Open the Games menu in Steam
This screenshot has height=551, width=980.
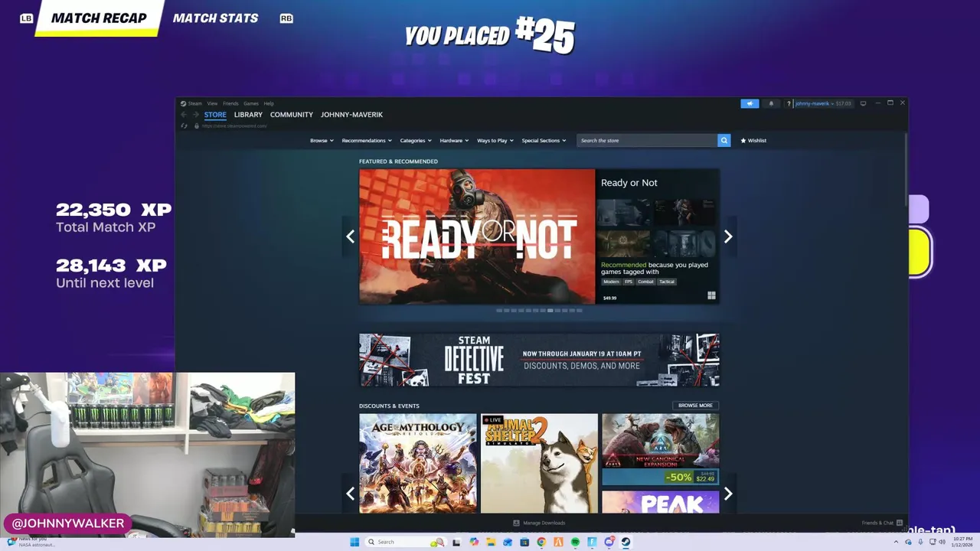coord(251,103)
